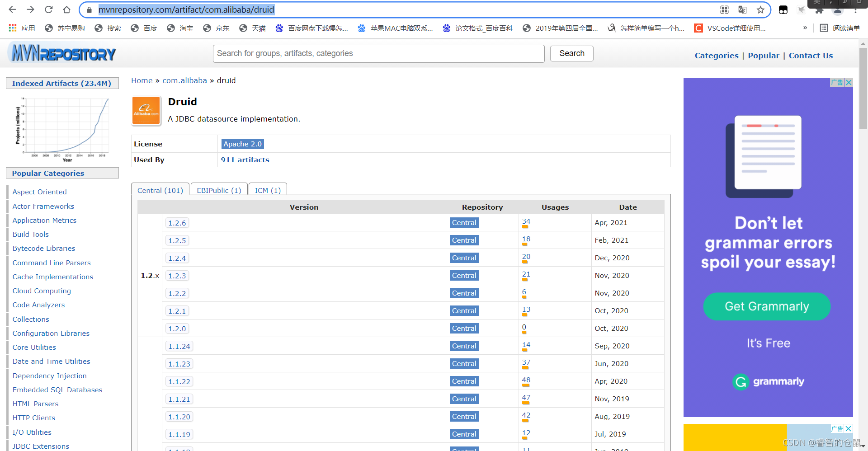Click the Home breadcrumb

coord(142,80)
